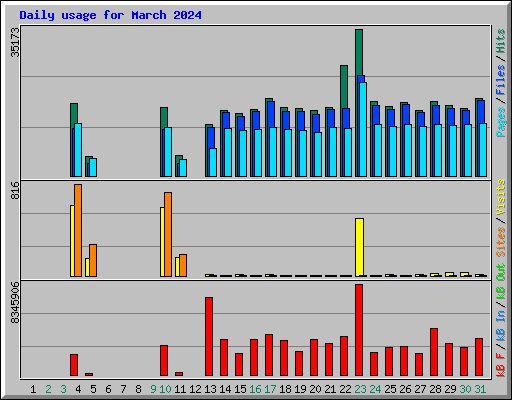Screen dimensions: 512x400
Task: Click the cyan Pages bar for day 31
Action: 483,150
